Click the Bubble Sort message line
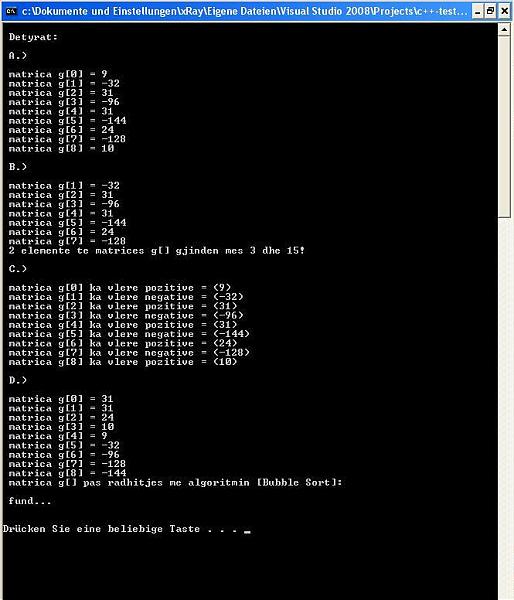Image resolution: width=514 pixels, height=600 pixels. tap(175, 483)
